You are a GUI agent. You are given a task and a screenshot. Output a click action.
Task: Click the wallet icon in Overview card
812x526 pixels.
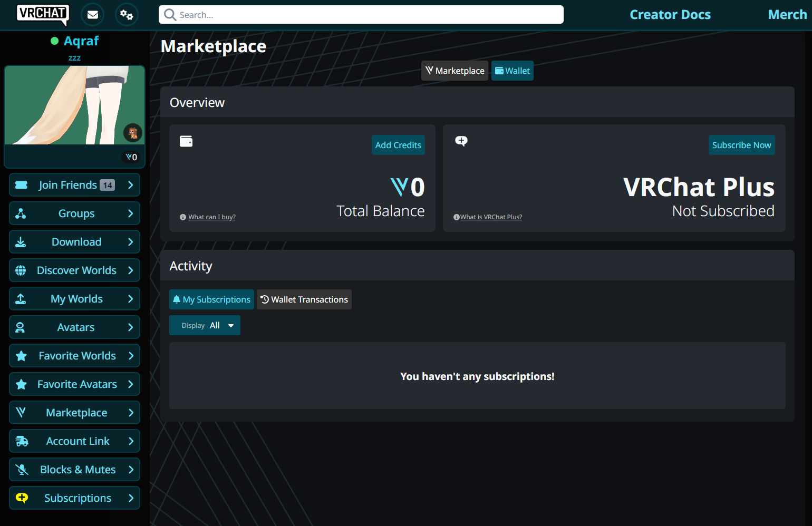[186, 141]
